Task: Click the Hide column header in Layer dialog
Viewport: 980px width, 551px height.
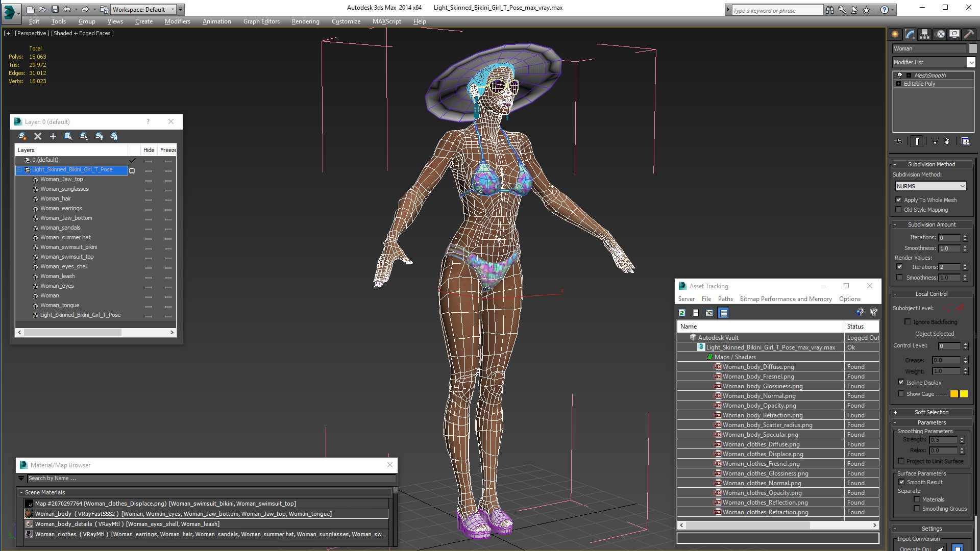Action: (149, 150)
